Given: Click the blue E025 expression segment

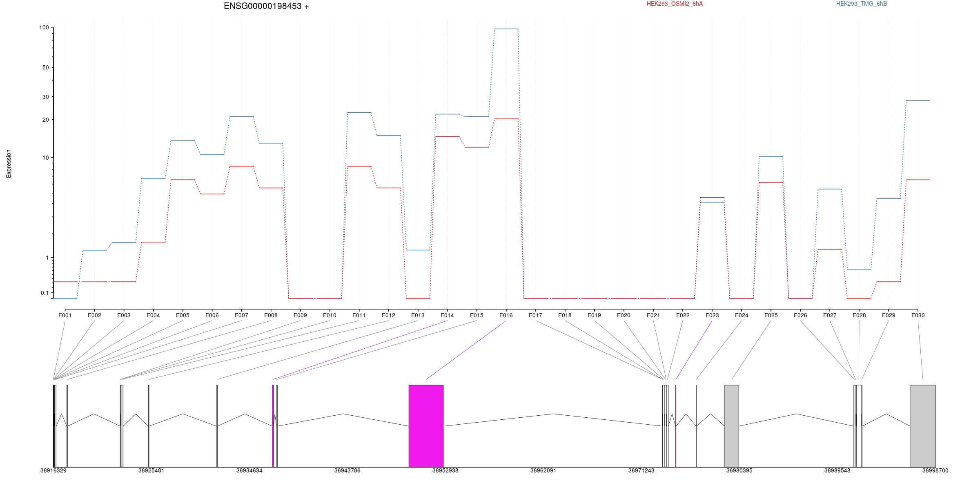Looking at the screenshot, I should point(771,156).
